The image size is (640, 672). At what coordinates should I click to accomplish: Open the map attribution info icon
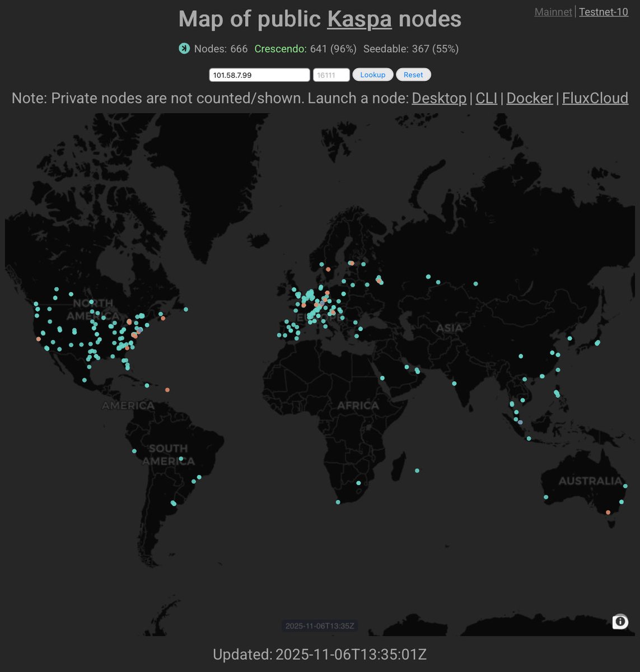tap(620, 622)
